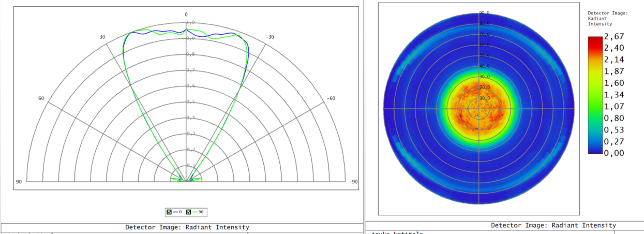Screen dimensions: 644x234
Task: Click the 20,0 ring label on intensity map
Action: tap(484, 87)
